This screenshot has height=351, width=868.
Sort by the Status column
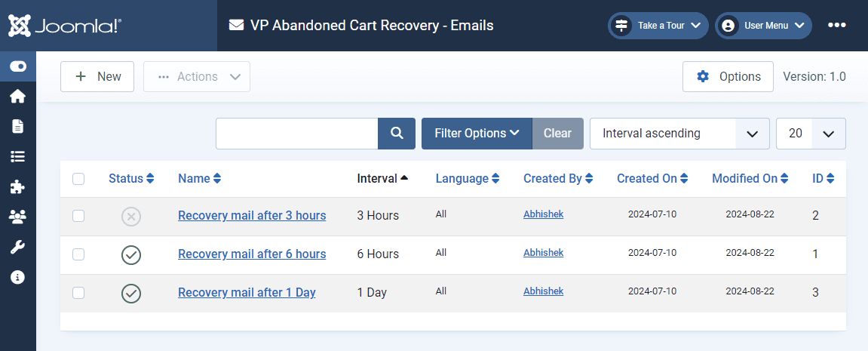tap(131, 179)
